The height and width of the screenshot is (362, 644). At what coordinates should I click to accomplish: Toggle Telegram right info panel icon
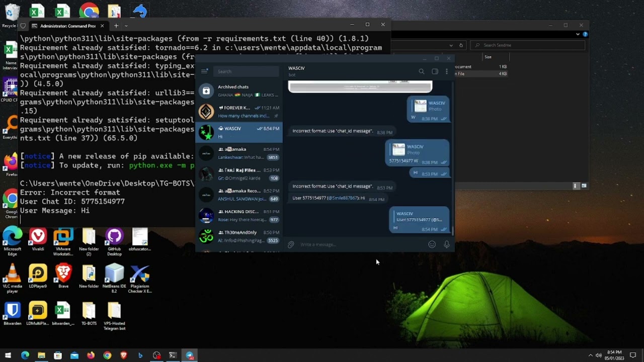435,71
